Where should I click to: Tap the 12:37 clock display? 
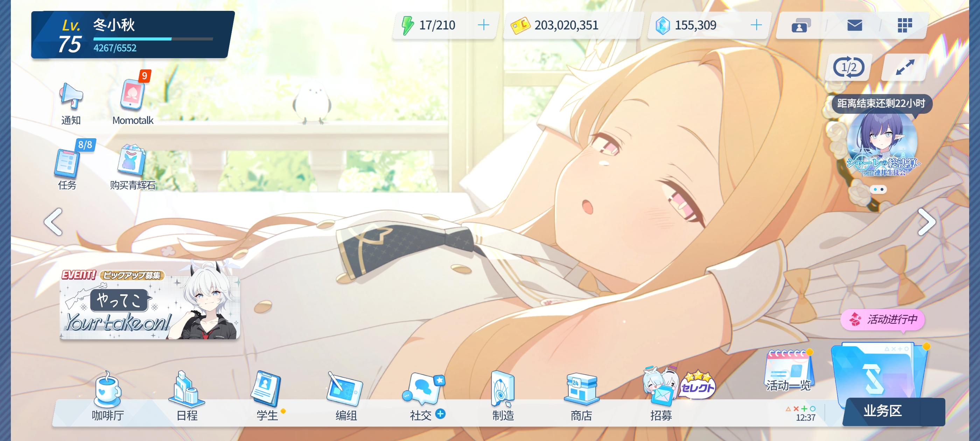[805, 418]
